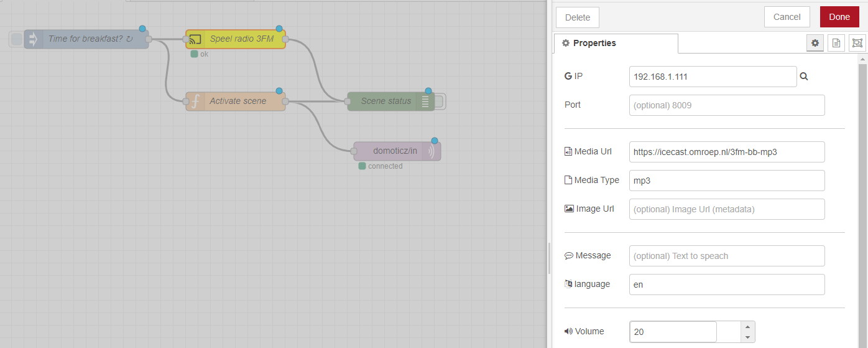Click the IP search magnifier icon
The width and height of the screenshot is (868, 348).
point(803,77)
